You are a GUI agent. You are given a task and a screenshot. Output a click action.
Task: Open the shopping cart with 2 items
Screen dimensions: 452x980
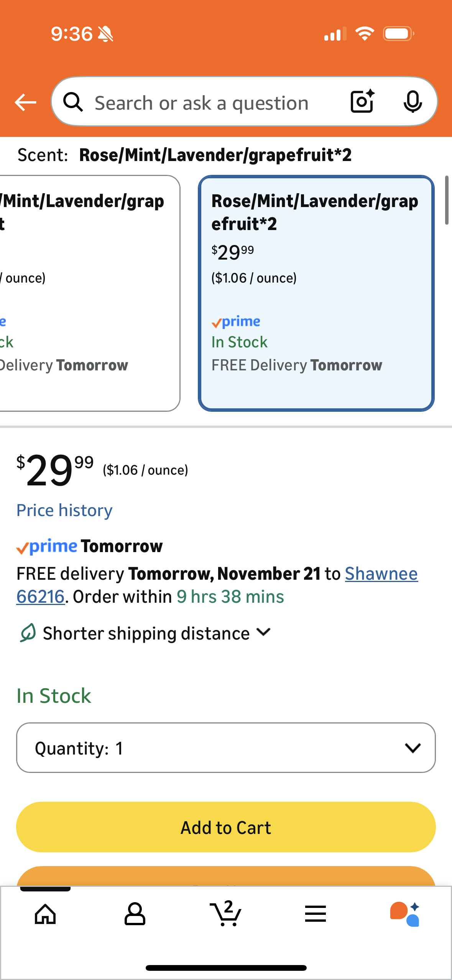pyautogui.click(x=226, y=913)
